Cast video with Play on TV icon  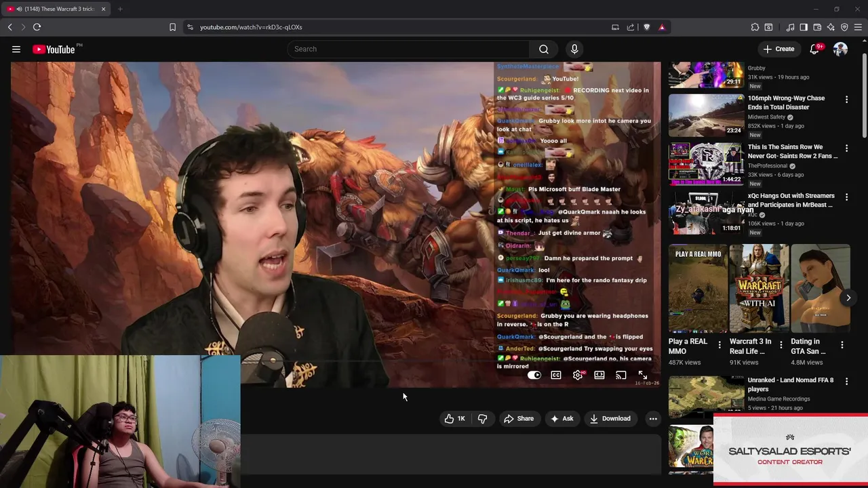click(x=621, y=375)
